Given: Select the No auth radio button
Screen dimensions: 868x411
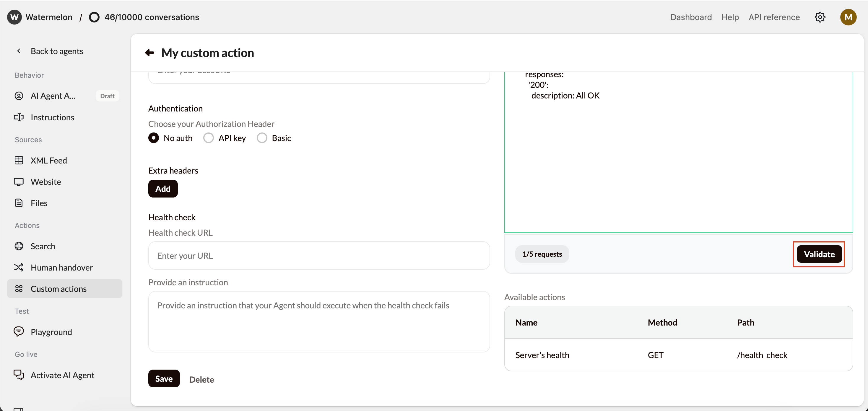Looking at the screenshot, I should click(154, 138).
